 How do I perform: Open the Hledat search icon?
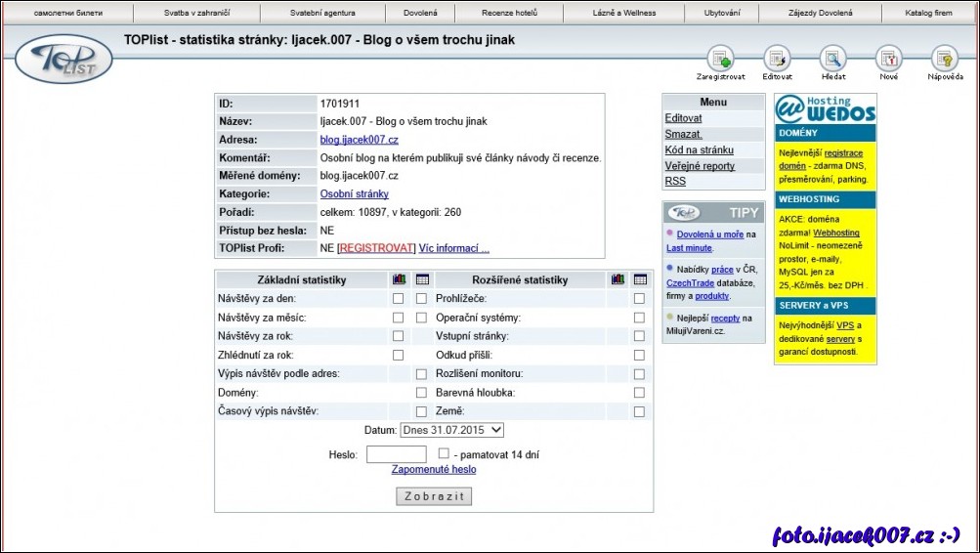point(832,59)
